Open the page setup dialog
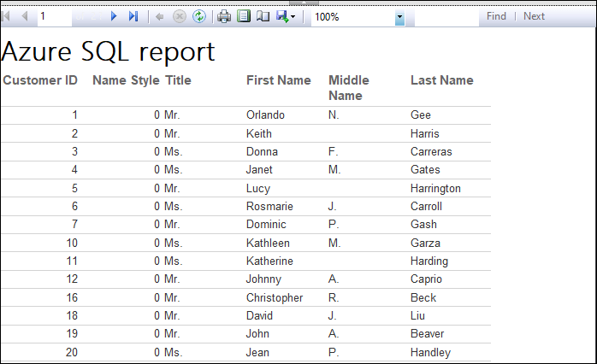 pyautogui.click(x=263, y=16)
